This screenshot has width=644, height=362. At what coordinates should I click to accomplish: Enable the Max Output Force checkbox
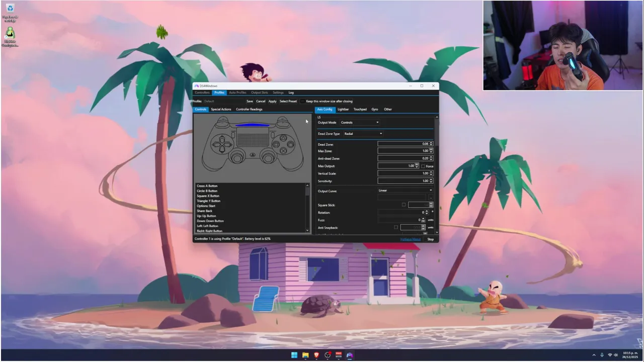point(423,166)
